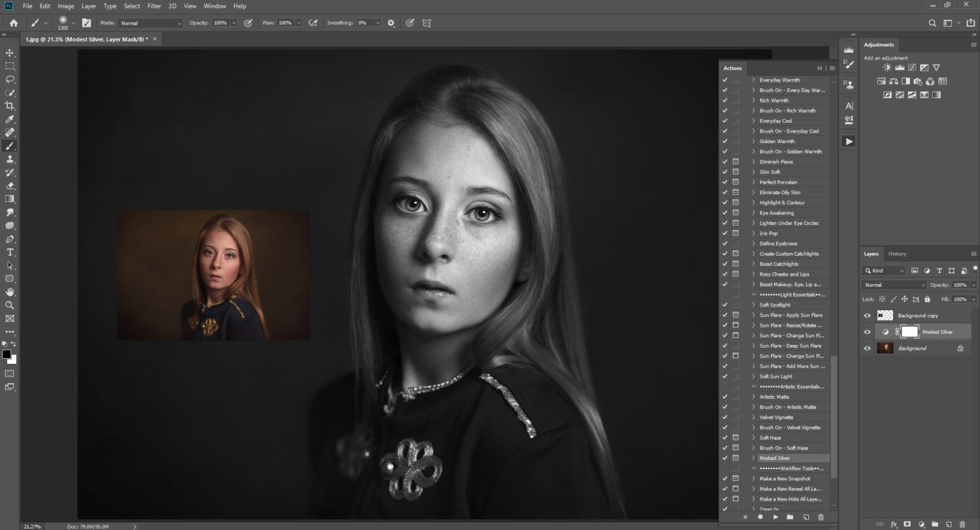The width and height of the screenshot is (980, 530).
Task: Click the foreground color swatch
Action: [7, 355]
